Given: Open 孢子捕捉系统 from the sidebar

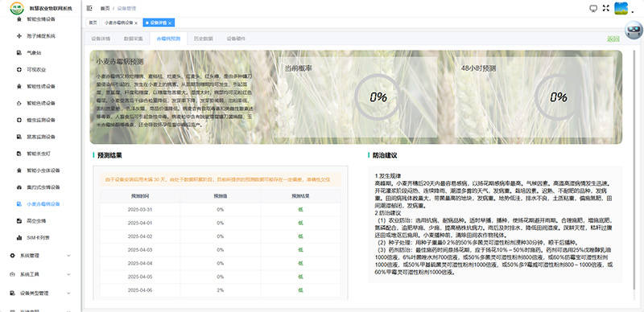Looking at the screenshot, I should pos(41,36).
